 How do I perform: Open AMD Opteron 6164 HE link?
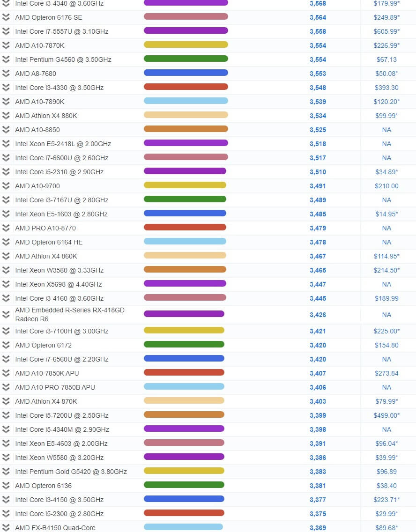click(x=49, y=242)
